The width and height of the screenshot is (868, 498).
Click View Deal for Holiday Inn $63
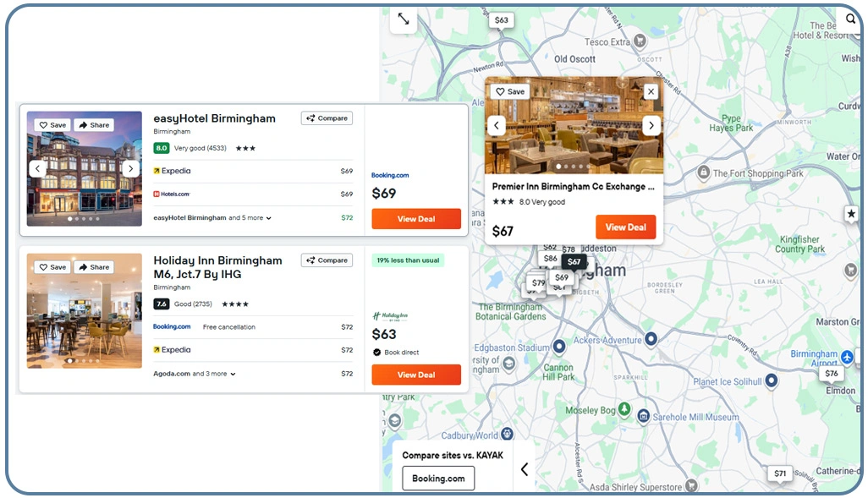416,375
